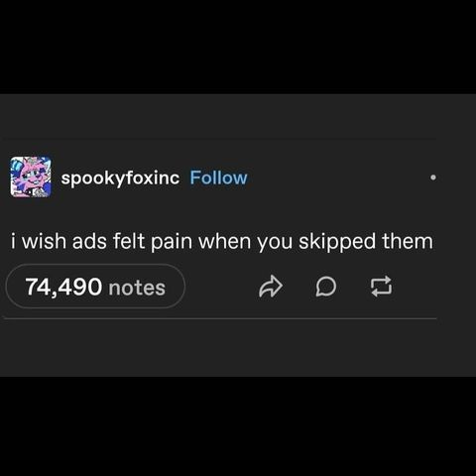Viewport: 476px width, 476px height.
Task: Open the spookyfoxinc blog name
Action: [120, 178]
